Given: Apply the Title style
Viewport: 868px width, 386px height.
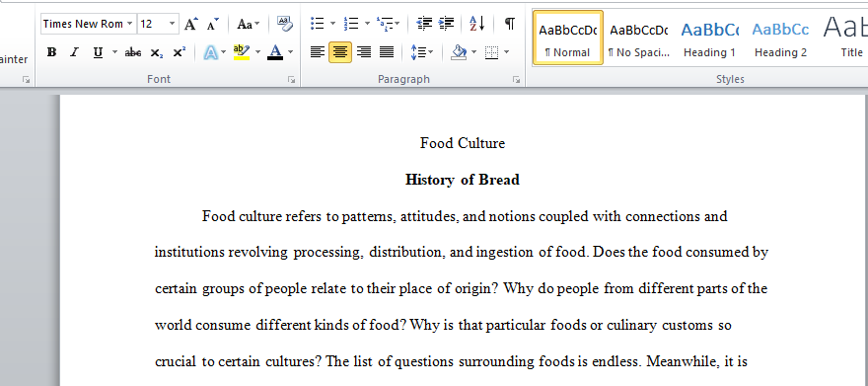Looking at the screenshot, I should click(843, 38).
